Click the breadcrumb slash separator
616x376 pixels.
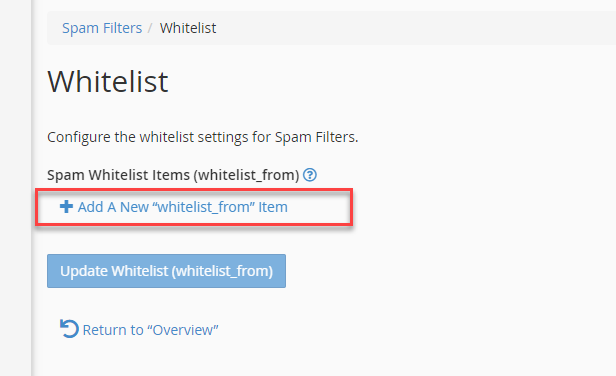(x=150, y=28)
